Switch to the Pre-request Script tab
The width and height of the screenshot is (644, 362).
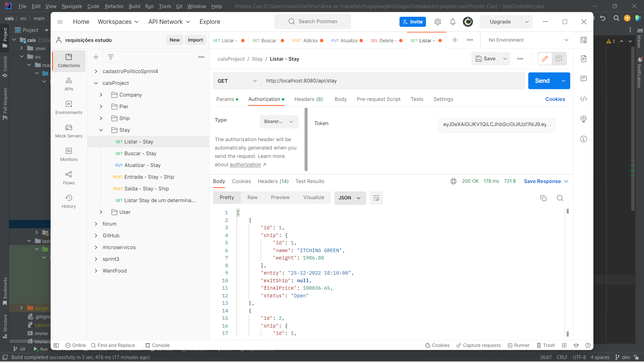pos(378,99)
